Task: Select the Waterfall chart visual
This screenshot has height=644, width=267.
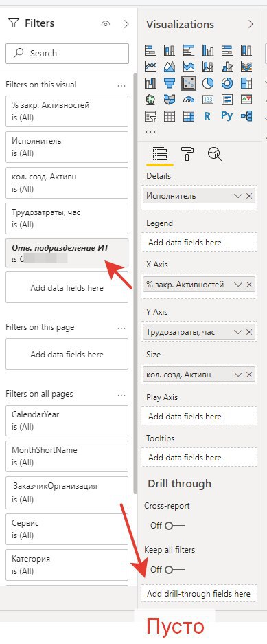Action: 150,83
